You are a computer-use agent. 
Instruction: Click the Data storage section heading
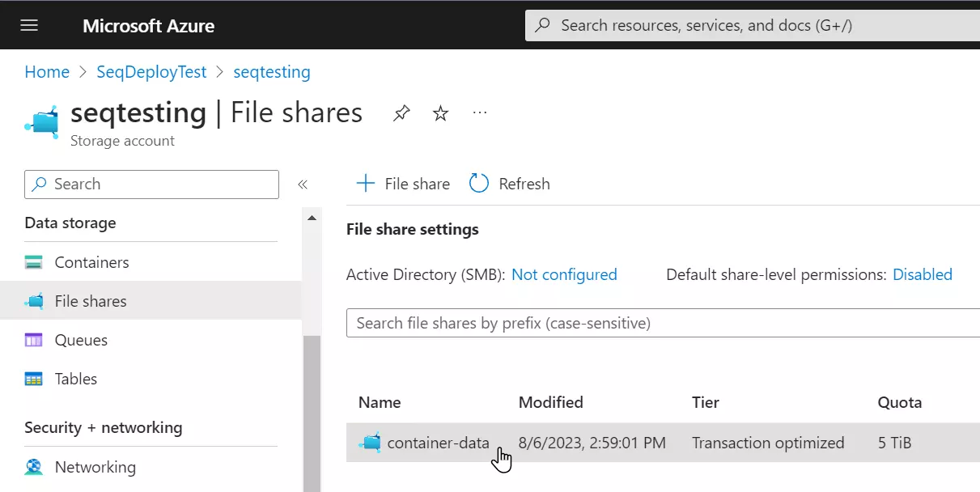coord(70,223)
